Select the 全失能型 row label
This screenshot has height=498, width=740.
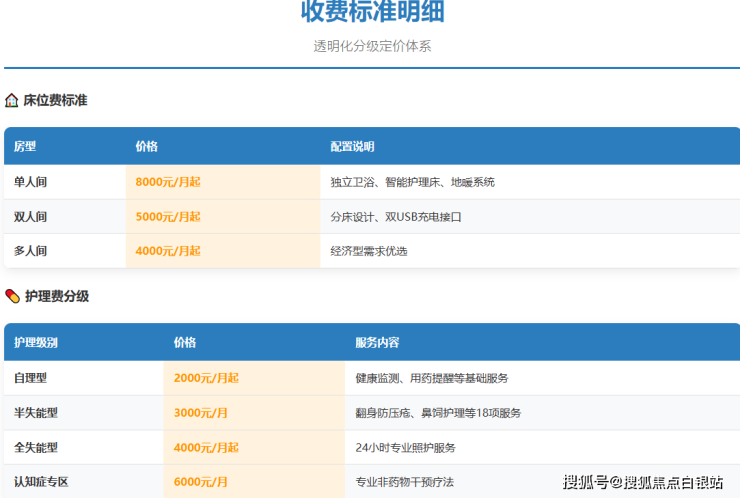[36, 447]
